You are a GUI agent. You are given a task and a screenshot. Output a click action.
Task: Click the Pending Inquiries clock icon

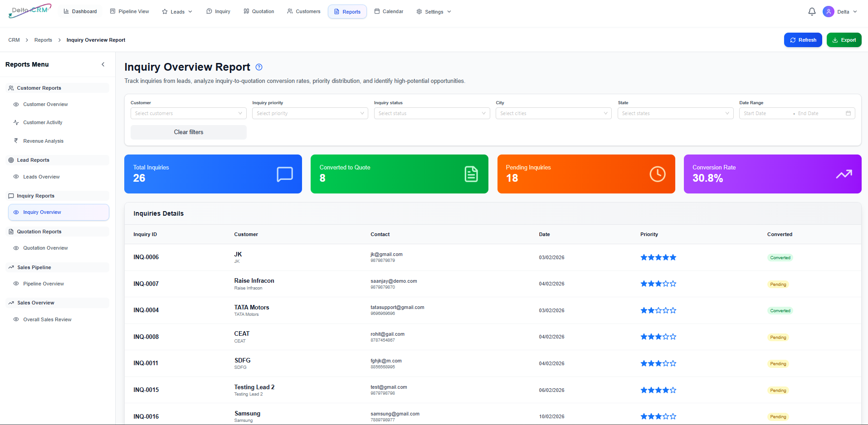tap(658, 174)
